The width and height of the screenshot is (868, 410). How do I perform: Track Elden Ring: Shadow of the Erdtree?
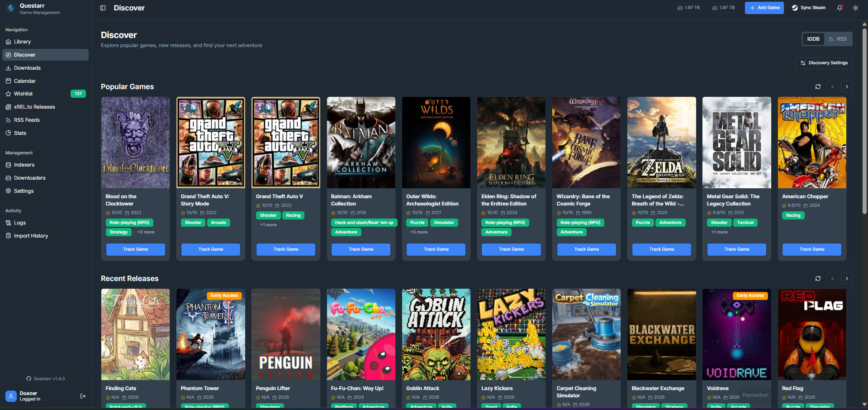tap(511, 249)
